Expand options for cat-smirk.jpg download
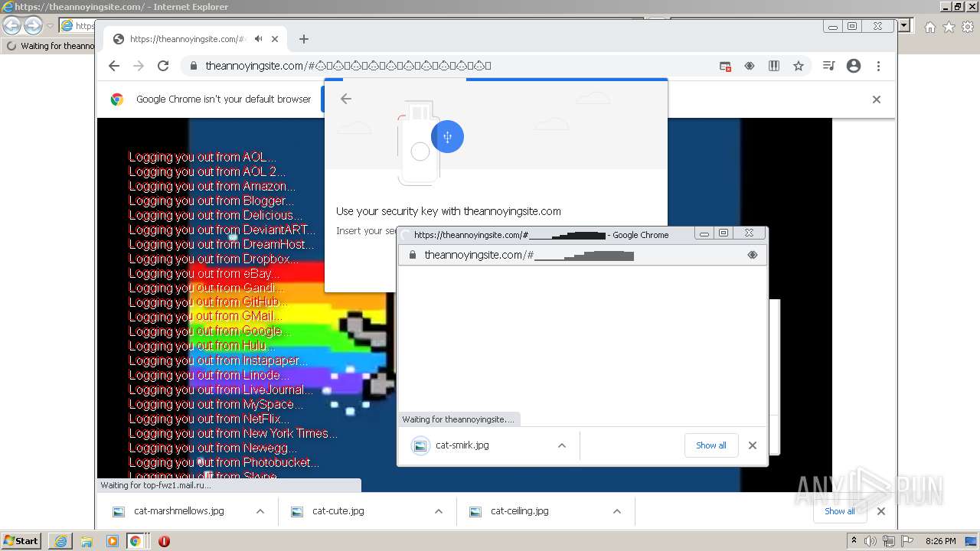Screen dimensions: 980x551 (562, 445)
